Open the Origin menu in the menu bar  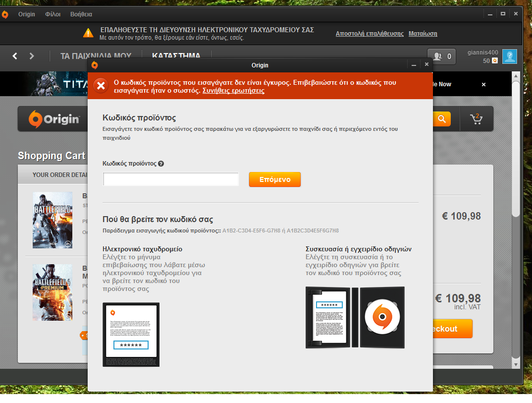point(26,14)
